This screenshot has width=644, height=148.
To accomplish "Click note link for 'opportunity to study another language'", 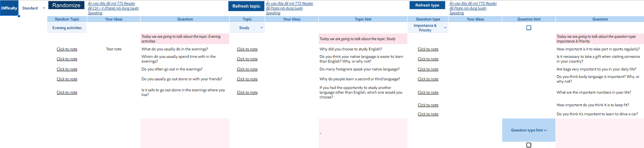I will coord(247,92).
